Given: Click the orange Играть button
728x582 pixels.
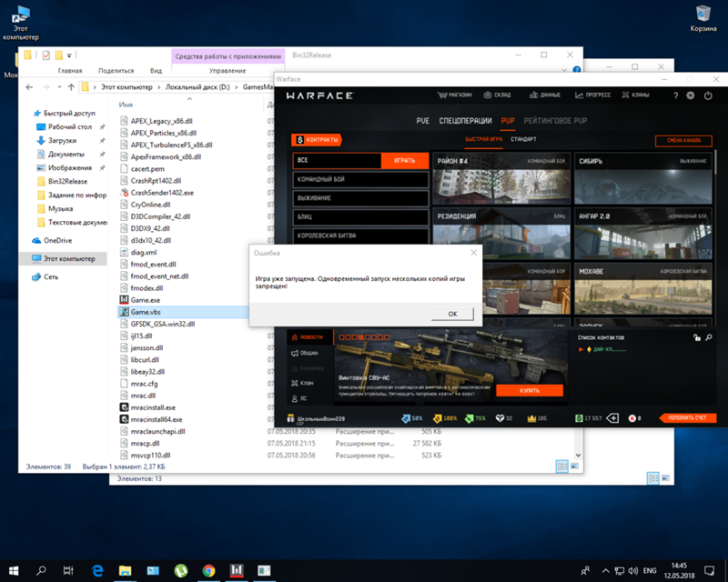Looking at the screenshot, I should pyautogui.click(x=404, y=161).
